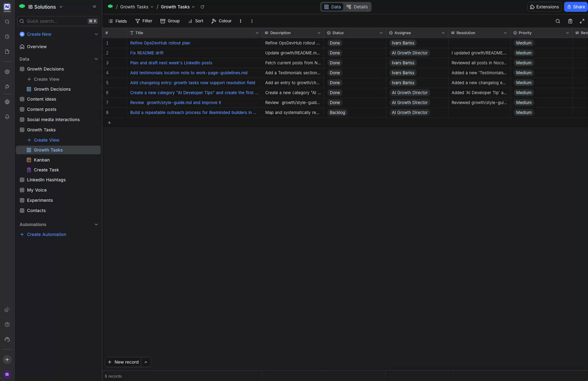Image resolution: width=588 pixels, height=381 pixels.
Task: Open settings via the gear icon in left rail
Action: (x=7, y=72)
